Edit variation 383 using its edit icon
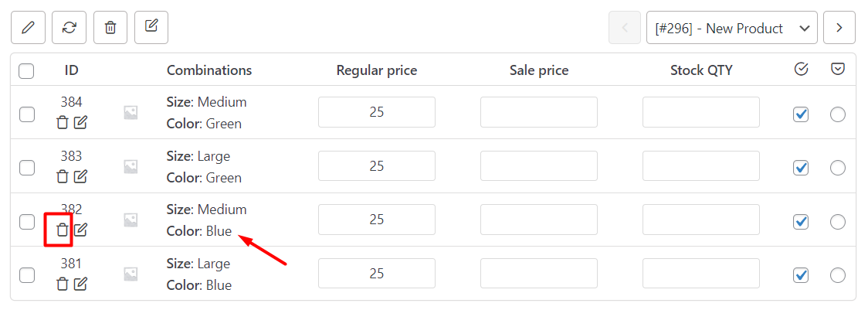The image size is (868, 327). click(80, 176)
